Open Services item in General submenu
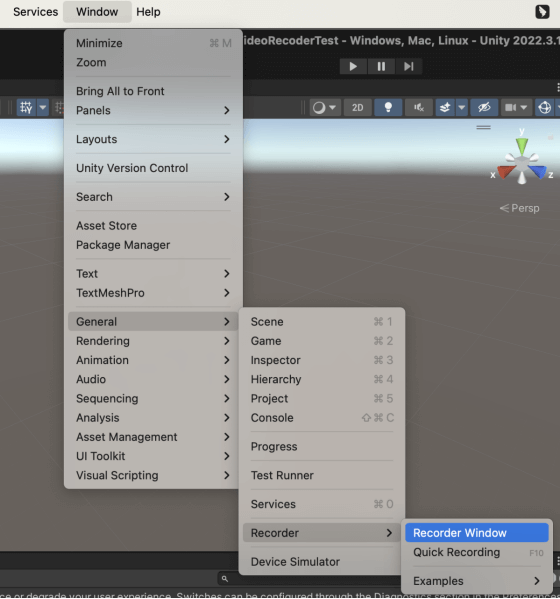This screenshot has width=560, height=599. [x=322, y=504]
